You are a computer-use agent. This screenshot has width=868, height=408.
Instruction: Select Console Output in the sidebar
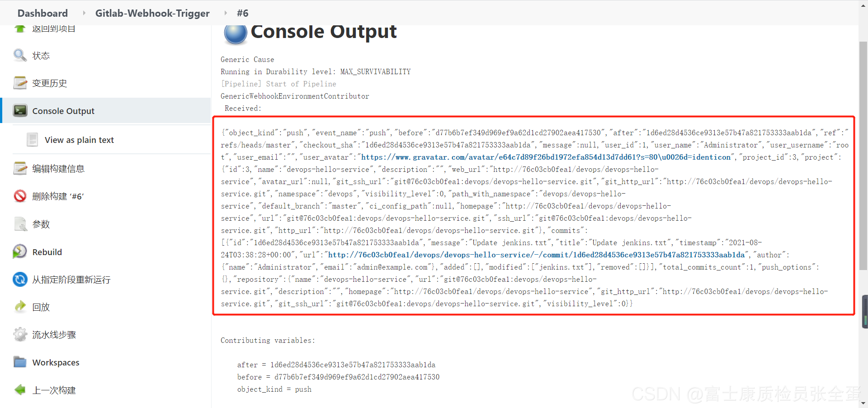pyautogui.click(x=63, y=111)
